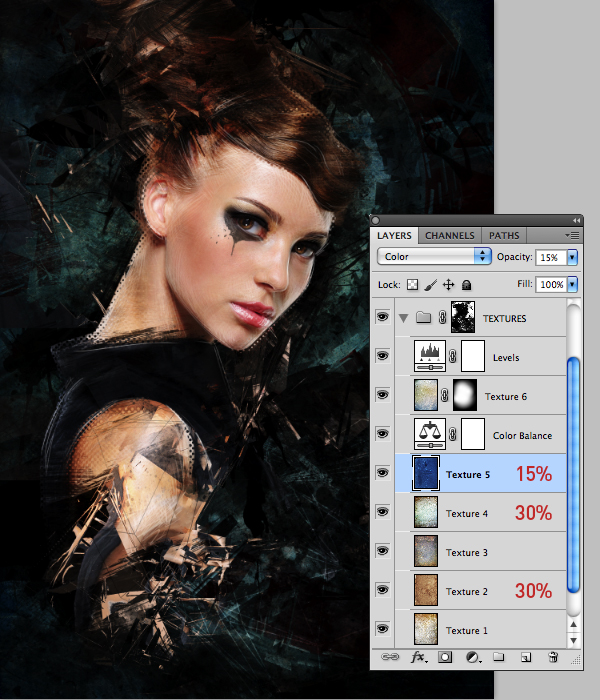Image resolution: width=600 pixels, height=700 pixels.
Task: Click the Texture 3 thumbnail
Action: click(426, 551)
